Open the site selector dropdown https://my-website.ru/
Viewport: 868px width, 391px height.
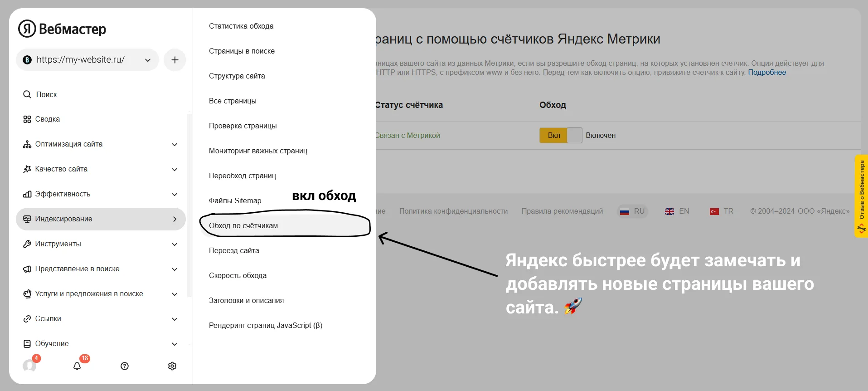(87, 60)
